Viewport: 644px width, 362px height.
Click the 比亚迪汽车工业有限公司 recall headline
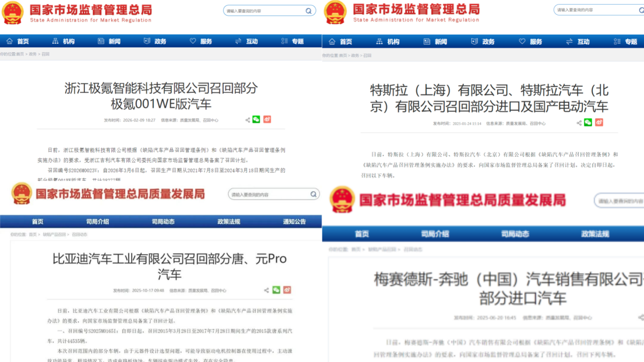pyautogui.click(x=170, y=267)
